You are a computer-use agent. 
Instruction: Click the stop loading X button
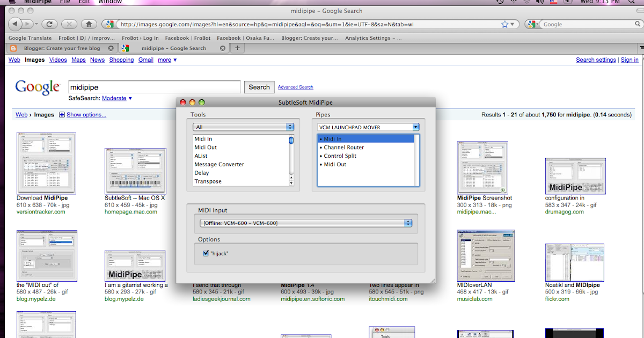[69, 24]
